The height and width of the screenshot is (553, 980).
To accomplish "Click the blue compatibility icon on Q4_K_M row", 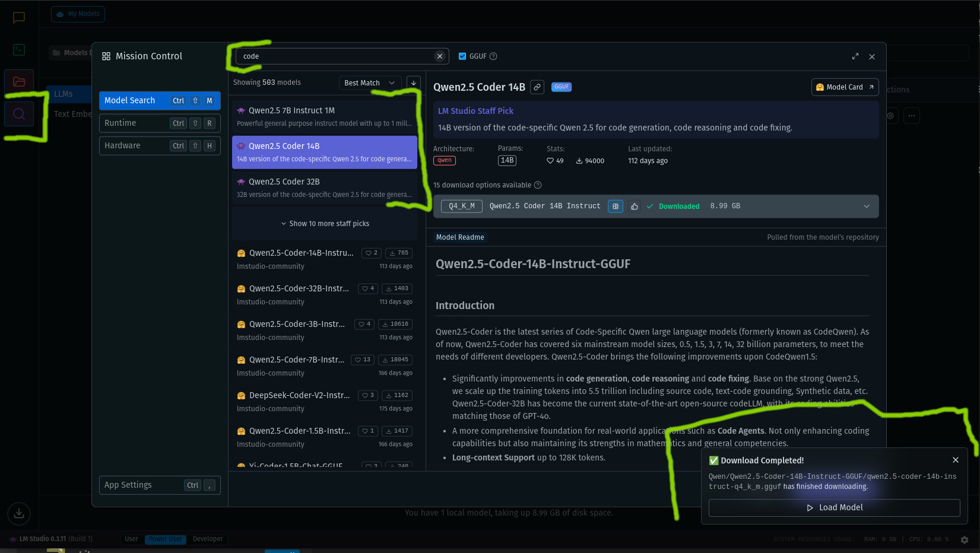I will pos(616,206).
